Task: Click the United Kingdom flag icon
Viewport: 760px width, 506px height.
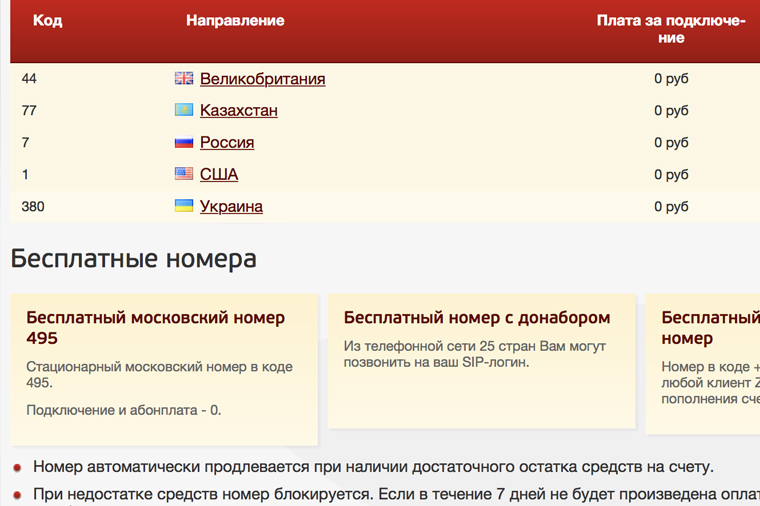Action: 184,78
